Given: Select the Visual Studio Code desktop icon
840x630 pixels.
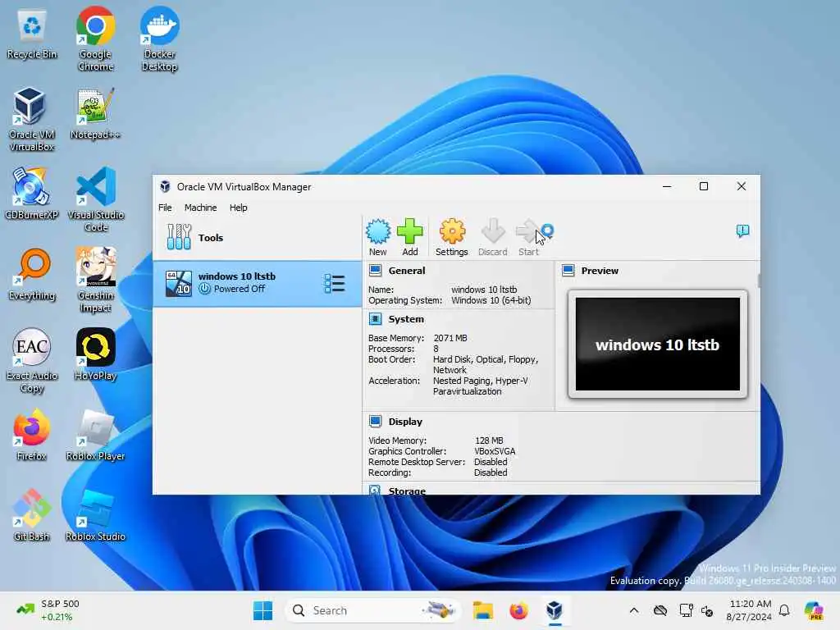Looking at the screenshot, I should 96,200.
